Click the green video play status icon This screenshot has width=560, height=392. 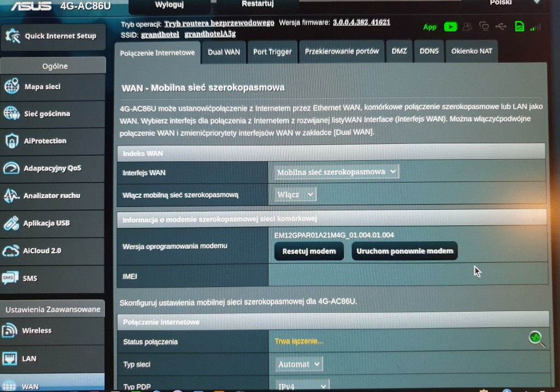click(x=450, y=26)
